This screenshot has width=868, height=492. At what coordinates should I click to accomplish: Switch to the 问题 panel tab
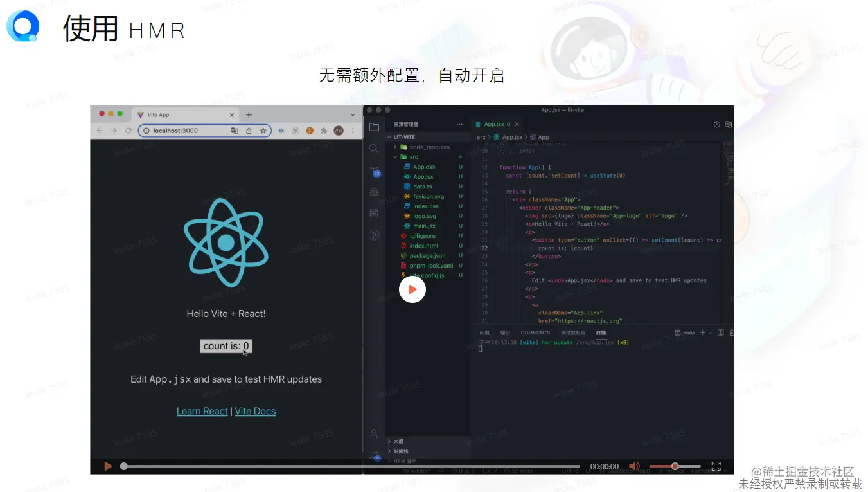point(484,333)
